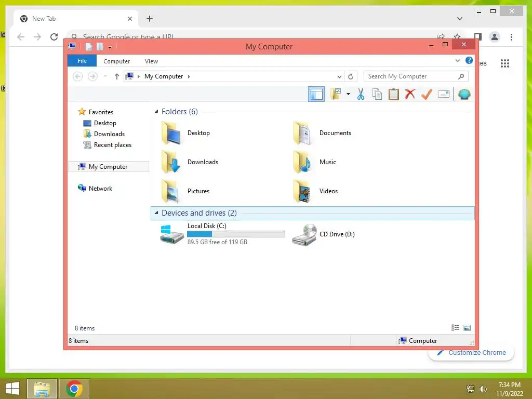Open the Computer ribbon tab
Viewport: 532px width, 399px height.
pyautogui.click(x=116, y=61)
